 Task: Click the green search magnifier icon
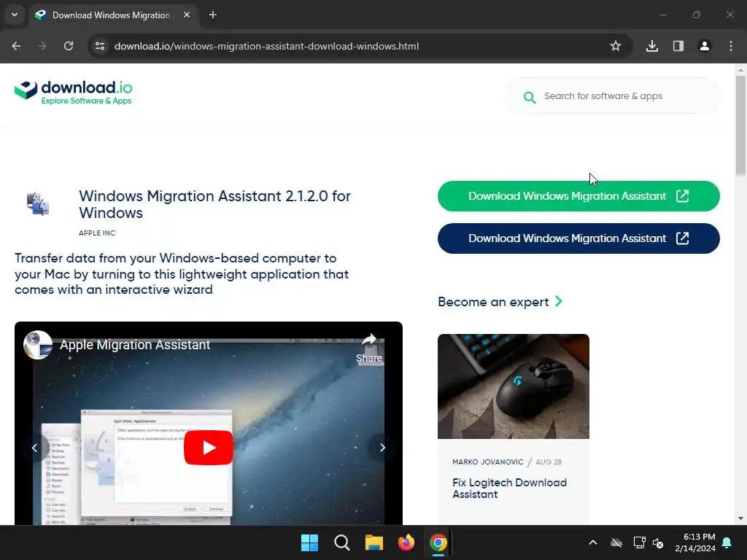click(x=530, y=97)
